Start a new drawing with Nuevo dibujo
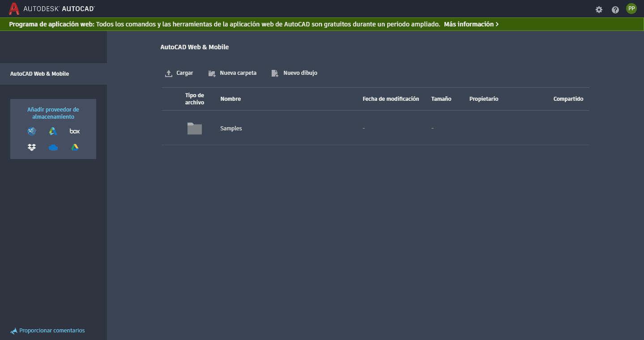The height and width of the screenshot is (340, 644). 294,73
